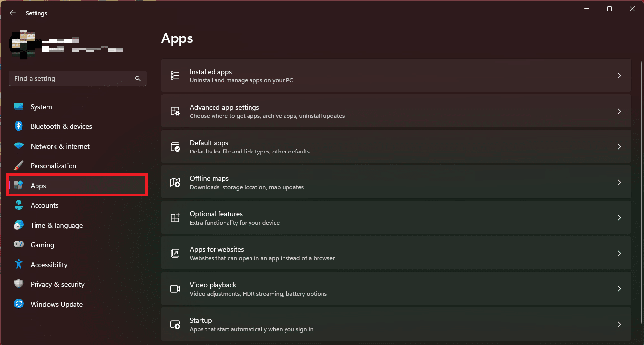Click the Default apps chevron arrow
The width and height of the screenshot is (644, 345).
619,147
